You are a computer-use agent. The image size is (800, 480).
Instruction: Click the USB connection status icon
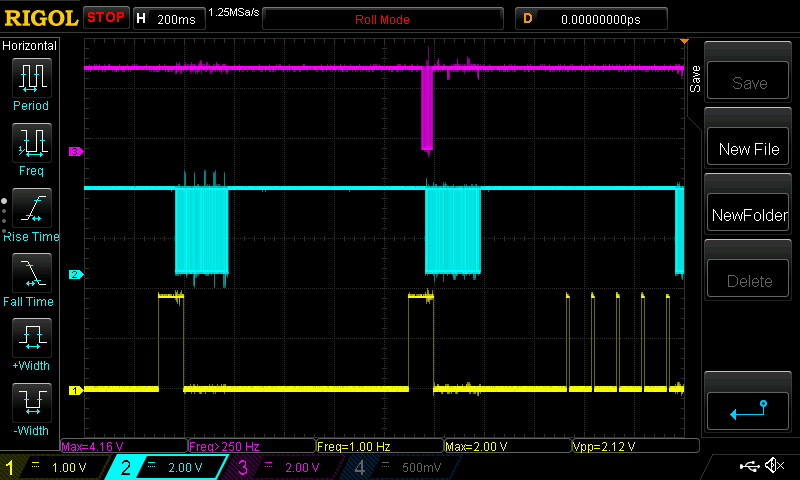(748, 466)
